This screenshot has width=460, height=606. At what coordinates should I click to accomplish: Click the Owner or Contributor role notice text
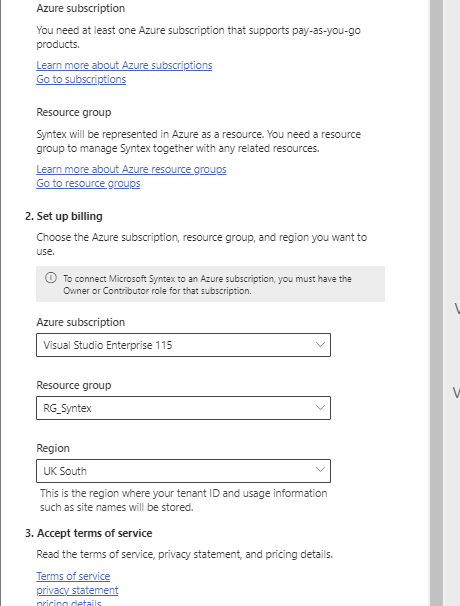tap(208, 284)
